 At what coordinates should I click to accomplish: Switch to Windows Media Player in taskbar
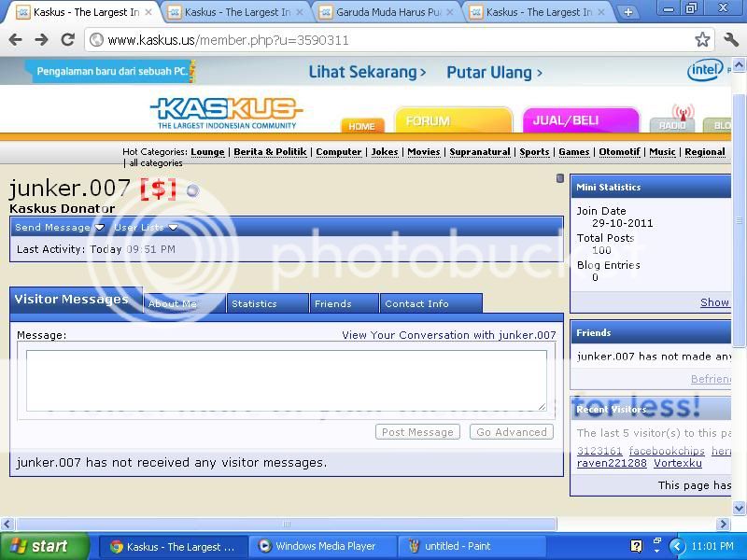point(322,546)
